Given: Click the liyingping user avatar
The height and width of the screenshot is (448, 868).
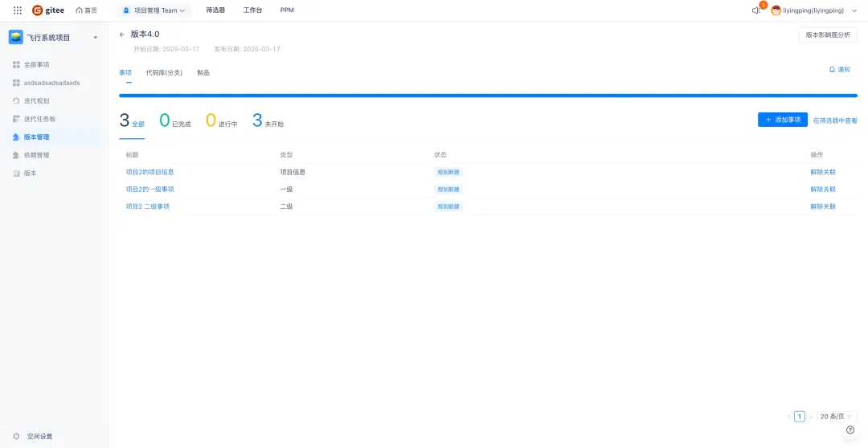Looking at the screenshot, I should click(x=776, y=10).
